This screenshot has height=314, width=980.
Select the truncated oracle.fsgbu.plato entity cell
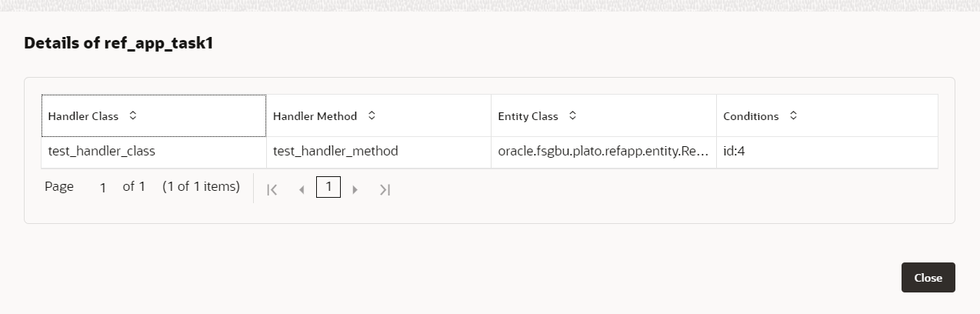(x=602, y=151)
